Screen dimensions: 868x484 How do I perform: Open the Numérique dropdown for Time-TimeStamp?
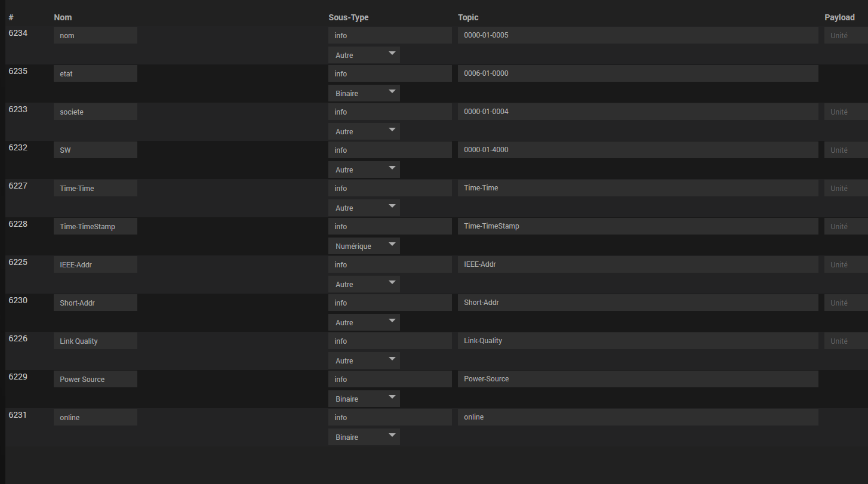tap(364, 246)
